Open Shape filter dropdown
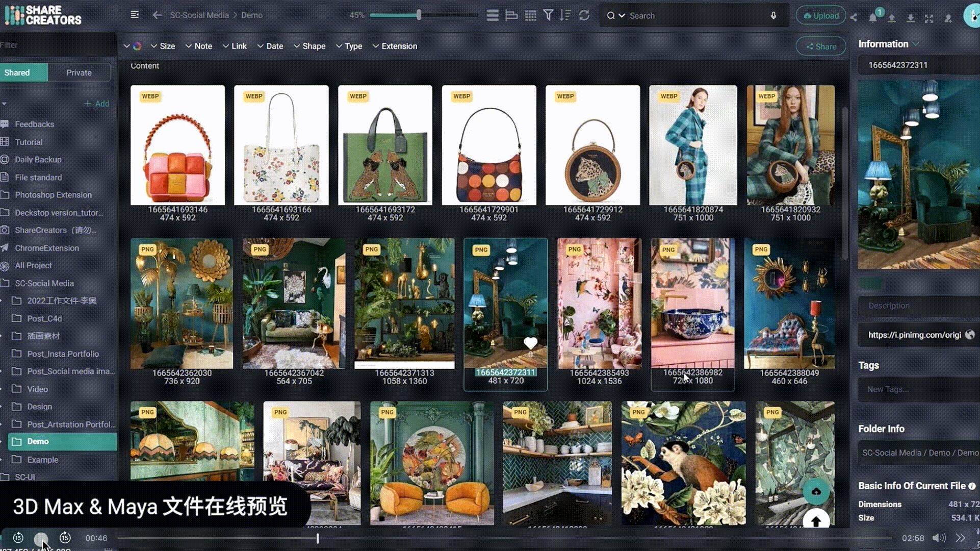 pos(309,46)
